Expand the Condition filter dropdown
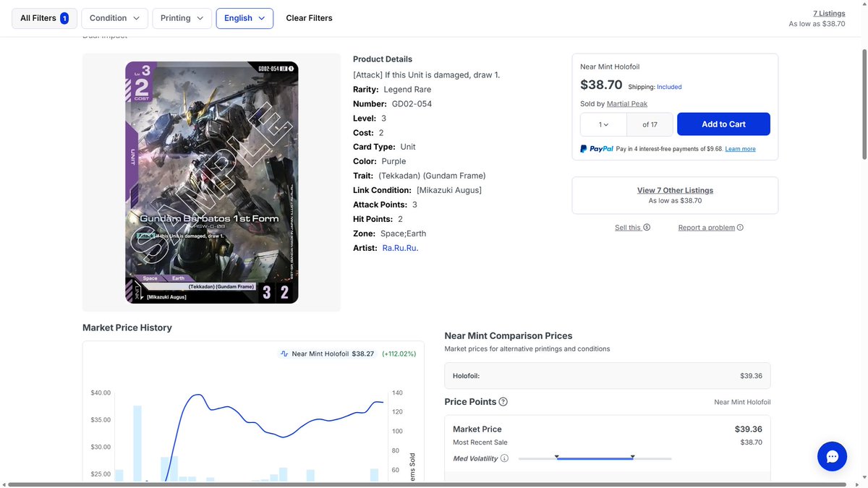This screenshot has width=868, height=488. coord(115,18)
